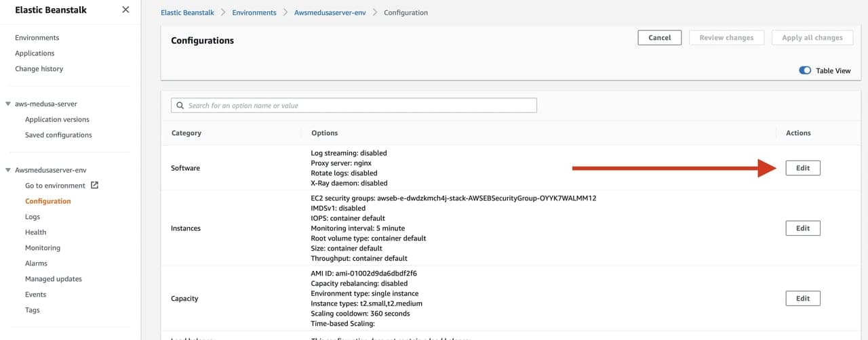Open Monitoring in the sidebar
Image resolution: width=868 pixels, height=340 pixels.
(43, 248)
